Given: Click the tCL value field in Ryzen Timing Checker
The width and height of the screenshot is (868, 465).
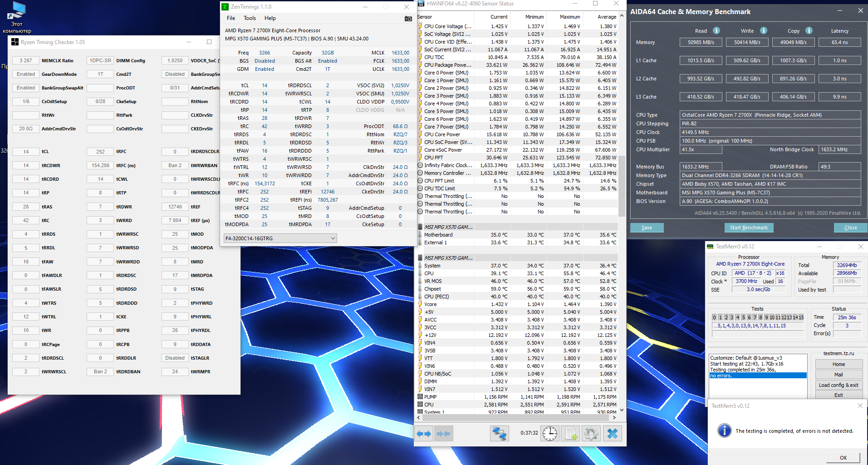Looking at the screenshot, I should 26,152.
